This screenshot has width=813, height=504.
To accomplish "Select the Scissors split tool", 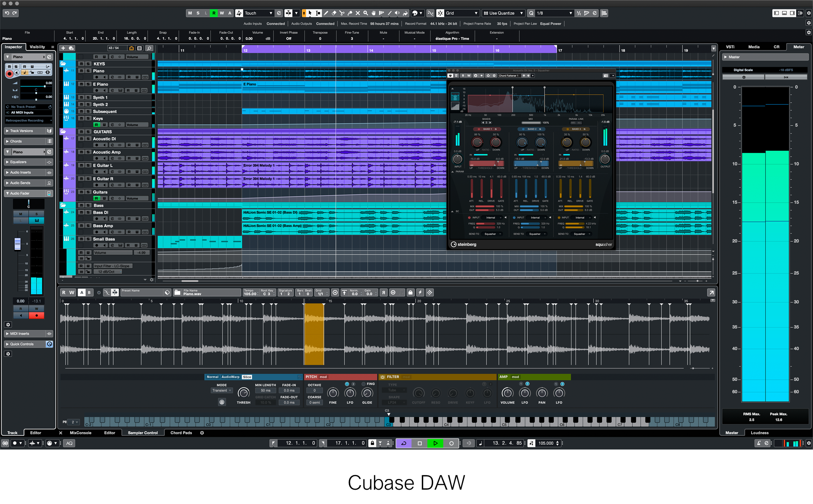I will (342, 13).
